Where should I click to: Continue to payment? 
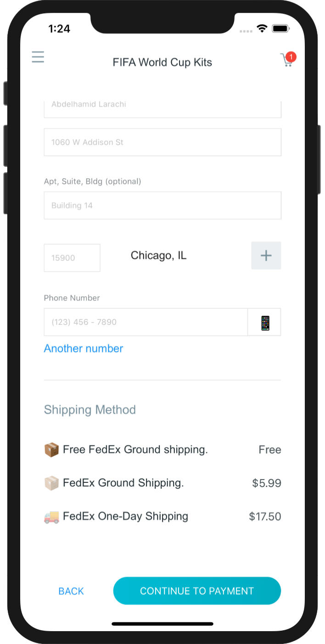(x=197, y=591)
